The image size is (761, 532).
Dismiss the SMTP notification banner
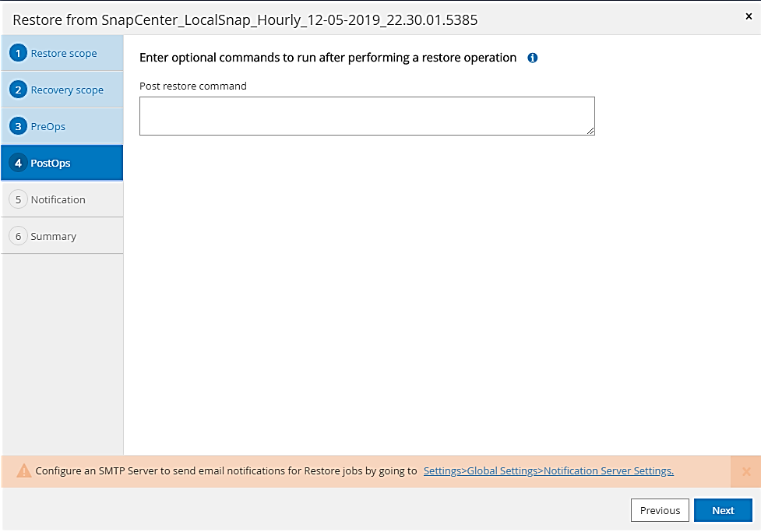745,471
